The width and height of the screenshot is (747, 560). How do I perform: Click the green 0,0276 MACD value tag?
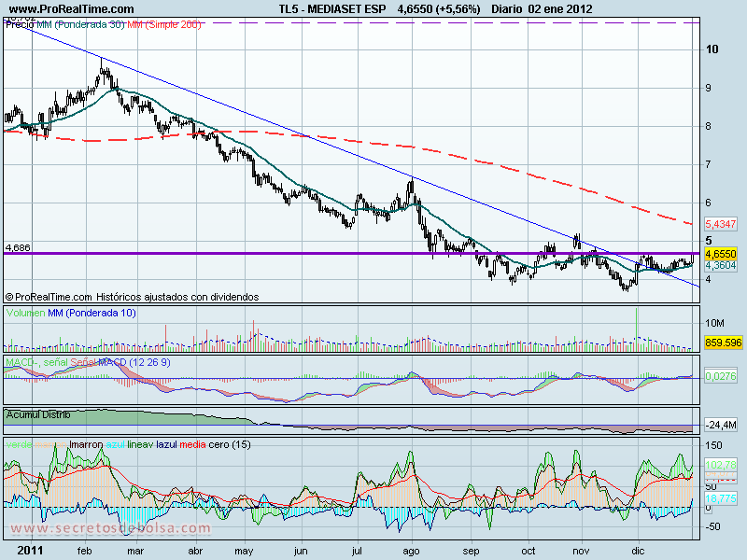pyautogui.click(x=720, y=376)
